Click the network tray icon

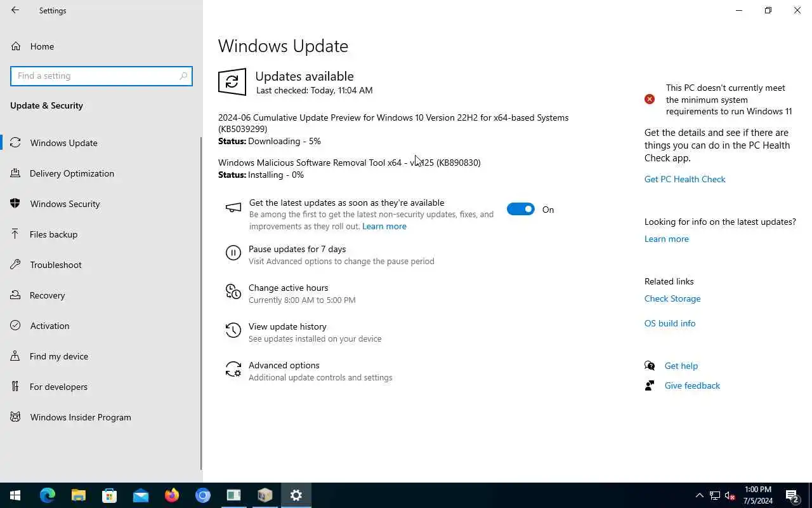(x=715, y=495)
